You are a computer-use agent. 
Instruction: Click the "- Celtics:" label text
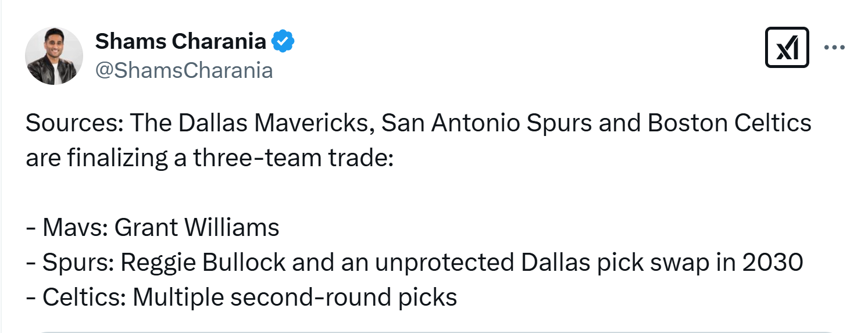coord(76,297)
